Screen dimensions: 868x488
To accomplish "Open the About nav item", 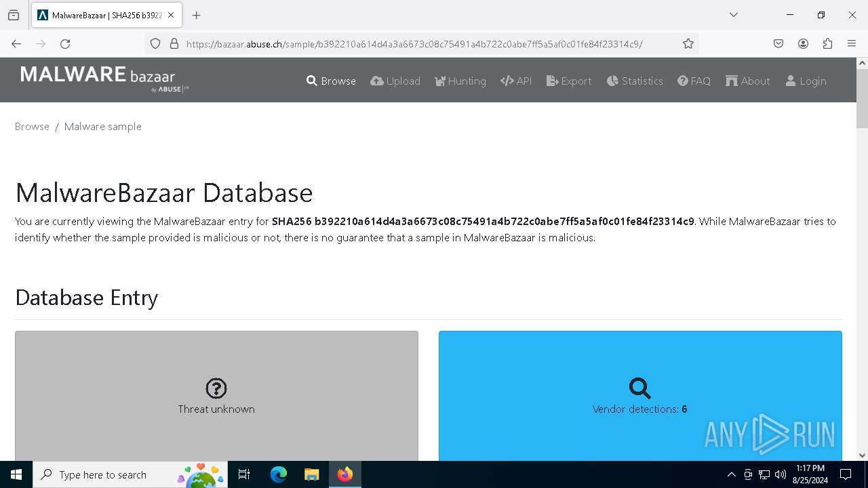I will tap(748, 81).
